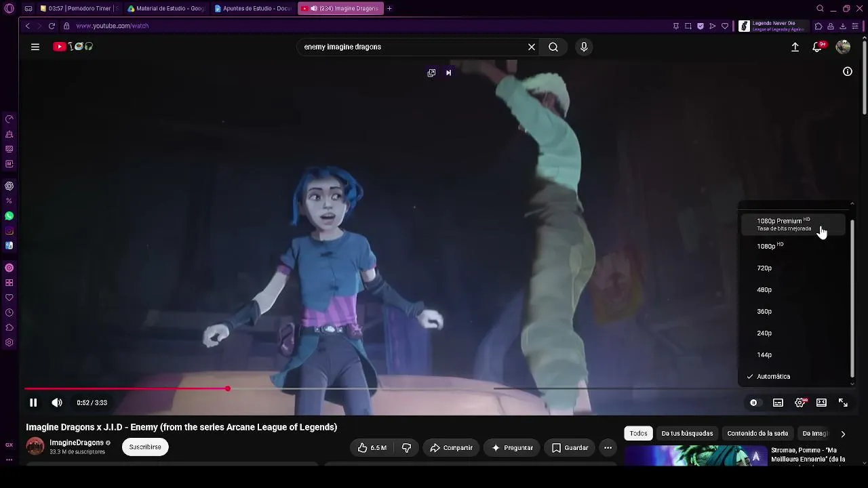Switch to theater mode
The width and height of the screenshot is (868, 488).
point(821,403)
